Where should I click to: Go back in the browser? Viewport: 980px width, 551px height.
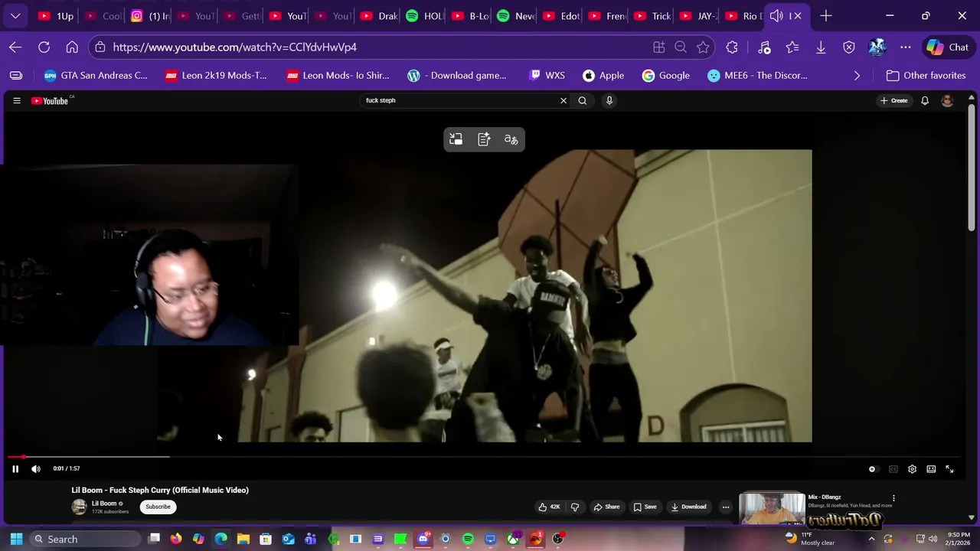pos(15,47)
